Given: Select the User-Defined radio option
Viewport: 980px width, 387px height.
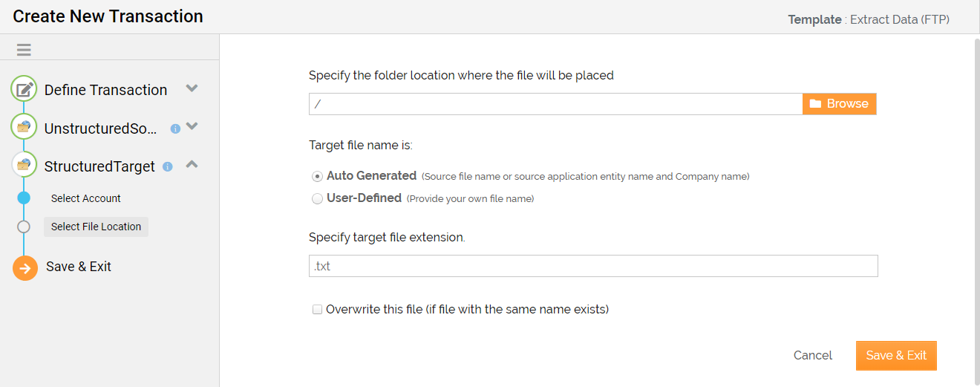Looking at the screenshot, I should click(x=318, y=198).
